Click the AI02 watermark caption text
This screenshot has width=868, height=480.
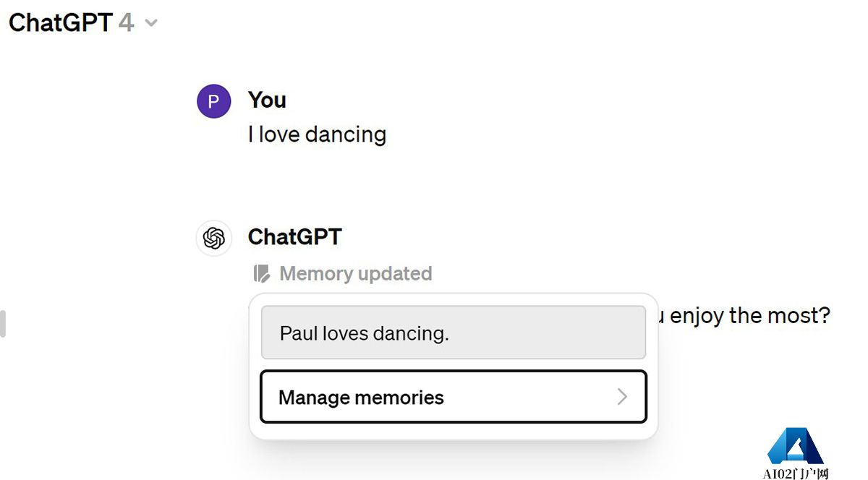point(796,473)
